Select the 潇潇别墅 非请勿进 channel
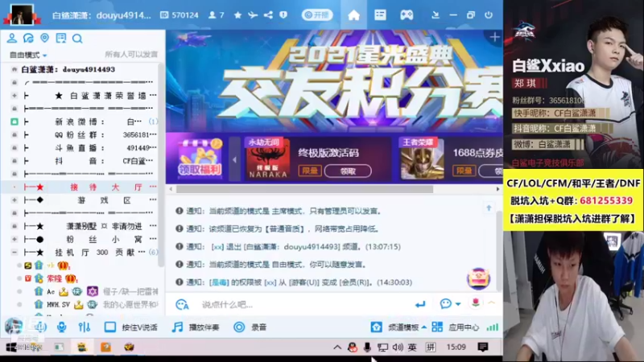The width and height of the screenshot is (644, 362). [x=83, y=226]
